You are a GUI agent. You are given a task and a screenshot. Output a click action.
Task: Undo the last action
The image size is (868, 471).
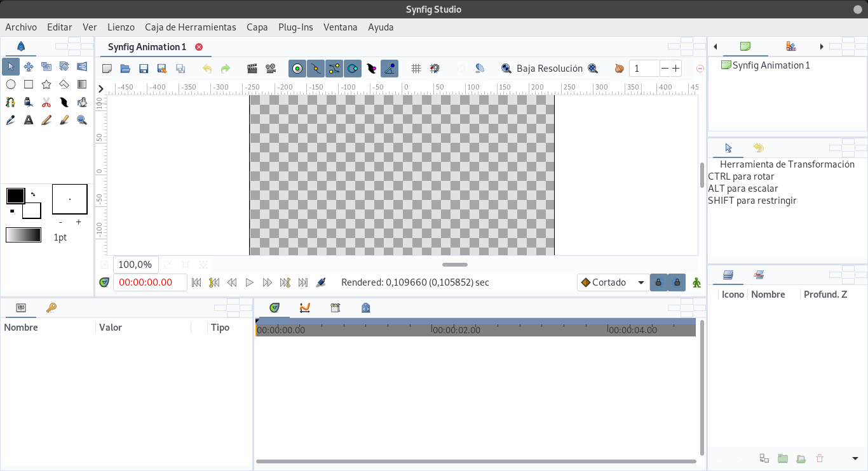click(x=207, y=69)
